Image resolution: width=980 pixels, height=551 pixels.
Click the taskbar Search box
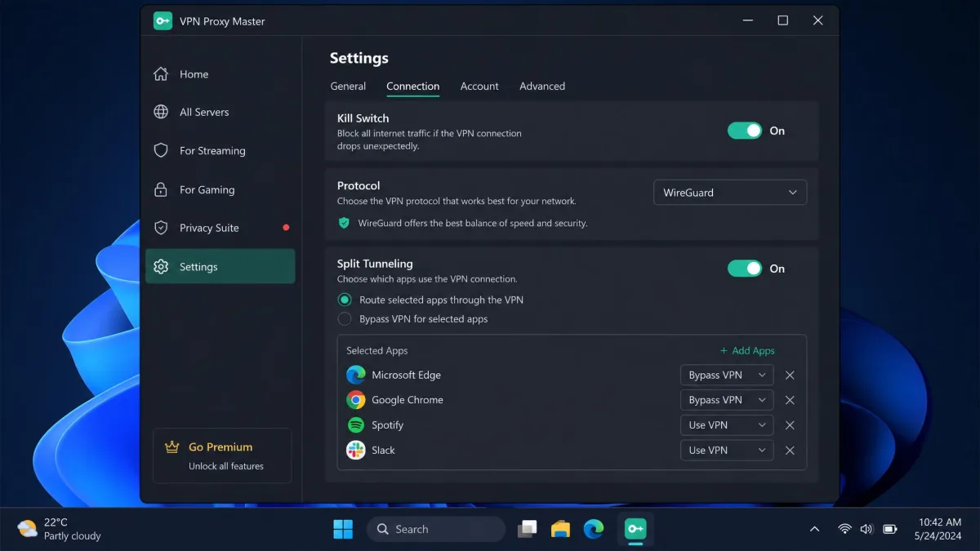(x=436, y=529)
